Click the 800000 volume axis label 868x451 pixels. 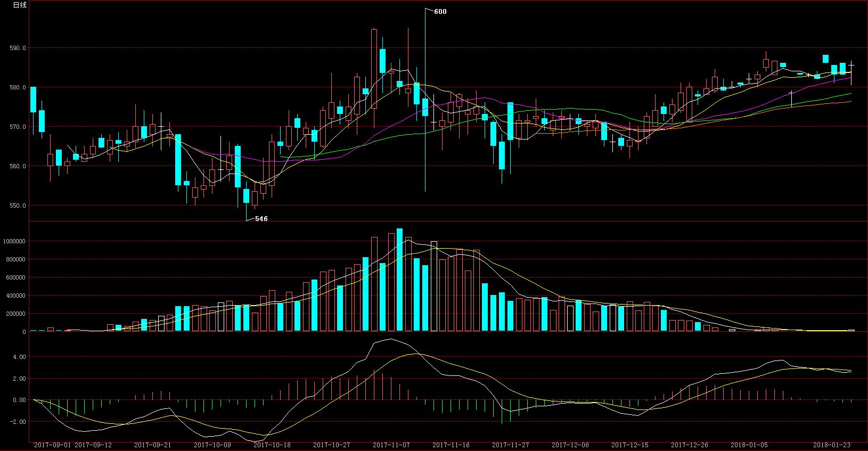[15, 259]
